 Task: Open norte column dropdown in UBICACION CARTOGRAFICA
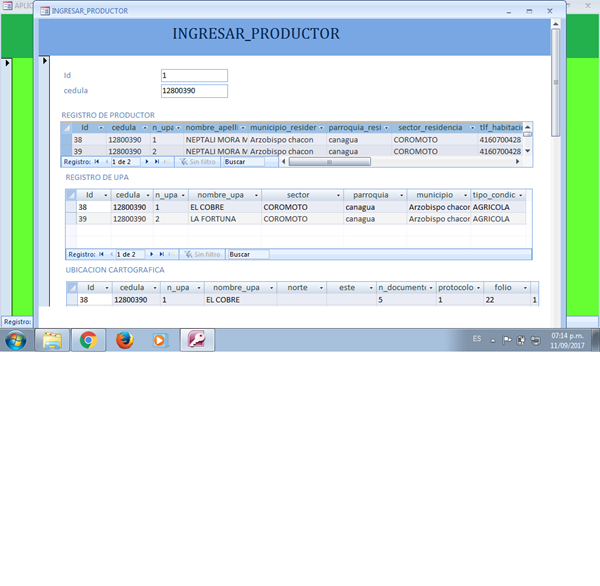(321, 288)
